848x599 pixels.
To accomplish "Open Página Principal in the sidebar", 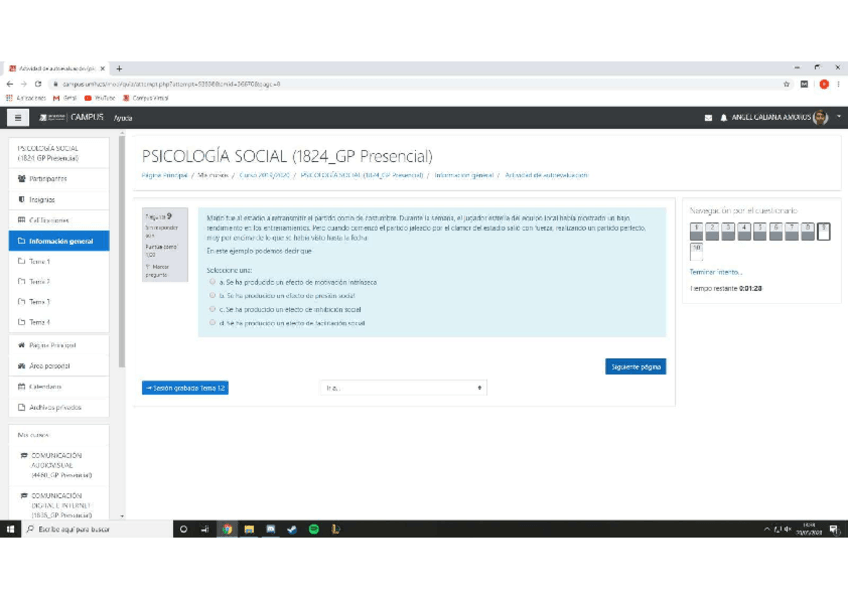I will click(59, 345).
